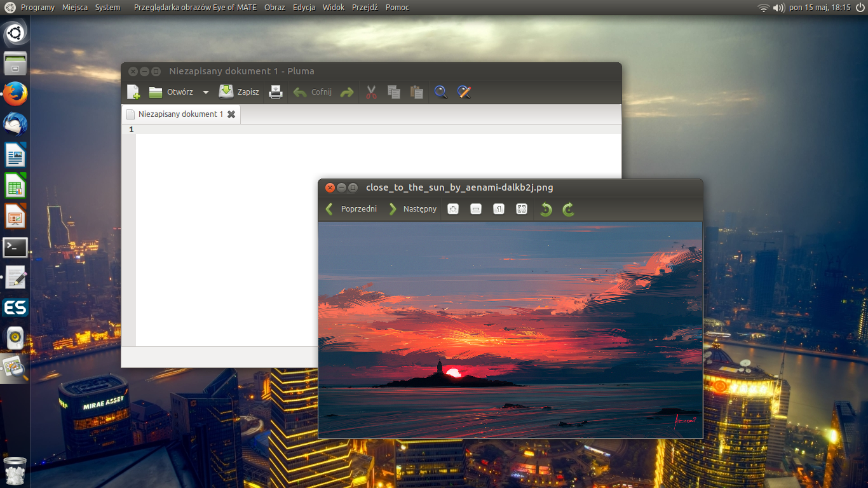The image size is (868, 488).
Task: Undo with the Cofnij button
Action: coord(313,92)
